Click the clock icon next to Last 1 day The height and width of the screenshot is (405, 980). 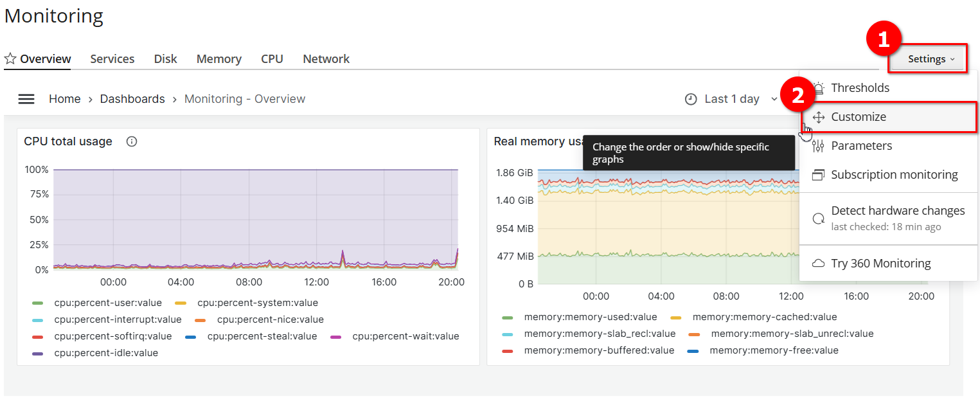pyautogui.click(x=691, y=99)
